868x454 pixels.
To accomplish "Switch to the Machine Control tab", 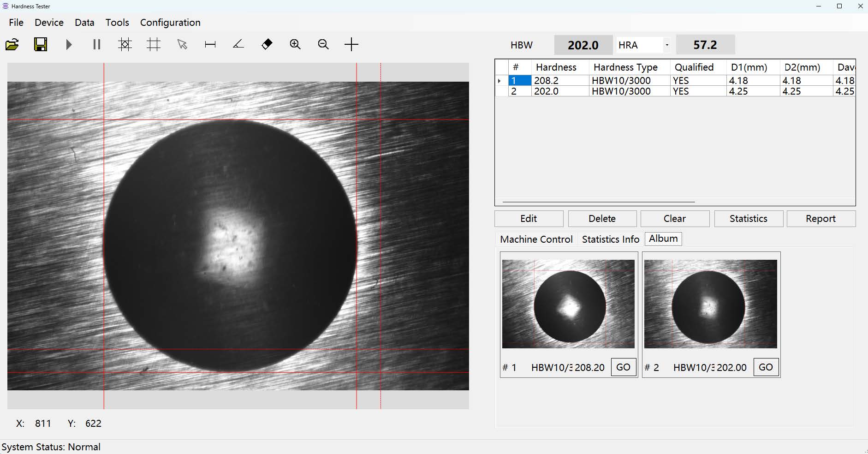I will [x=536, y=239].
